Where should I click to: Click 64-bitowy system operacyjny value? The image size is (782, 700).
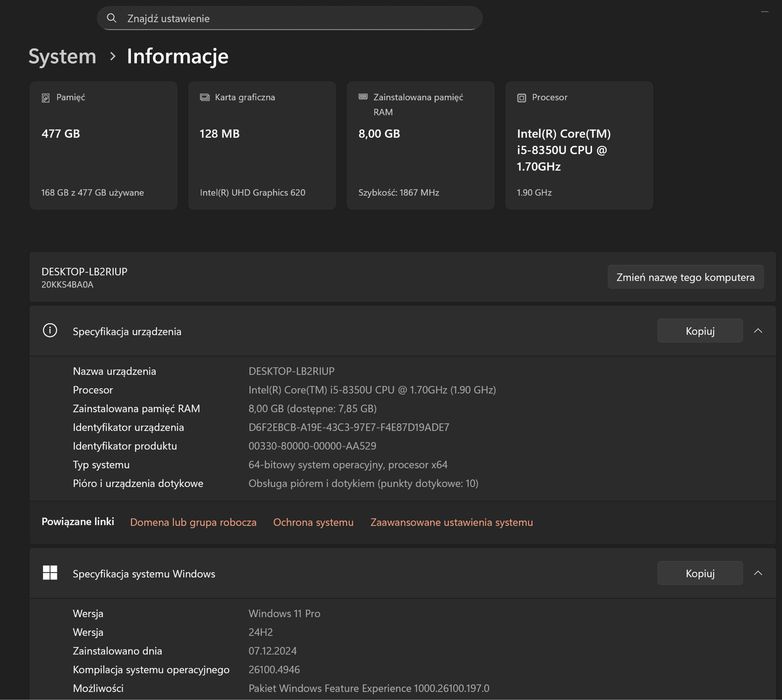point(348,465)
